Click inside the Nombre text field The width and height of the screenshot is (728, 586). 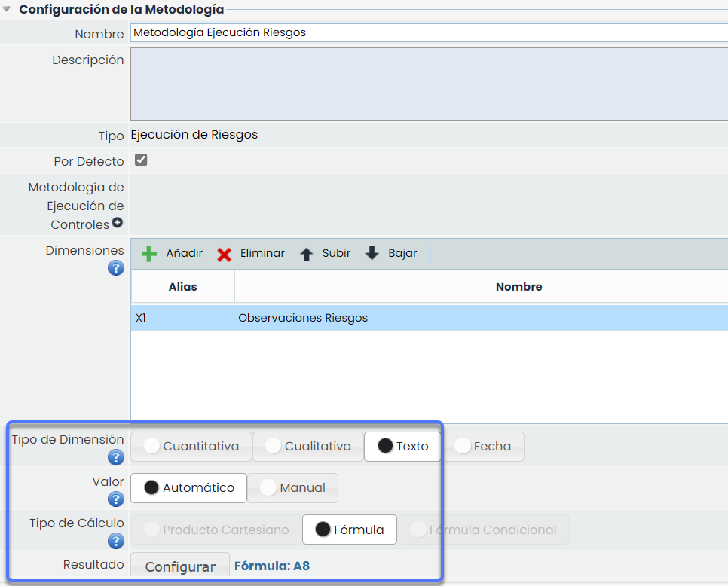click(428, 33)
